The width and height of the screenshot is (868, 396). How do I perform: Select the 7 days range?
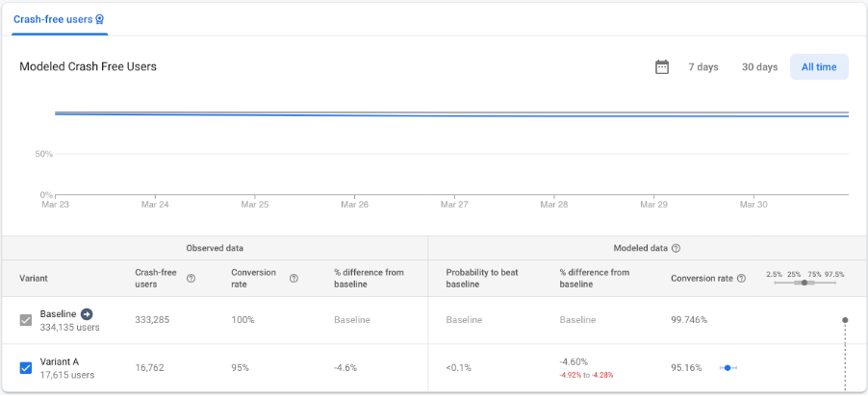703,67
